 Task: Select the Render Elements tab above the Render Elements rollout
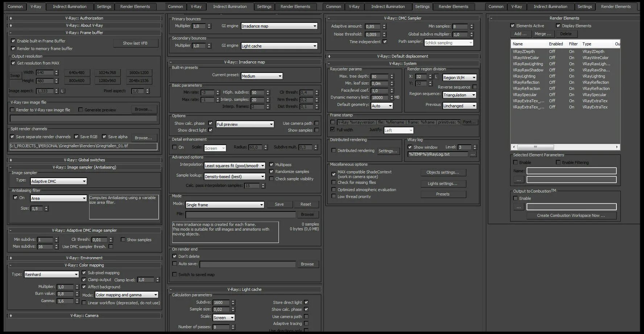(616, 7)
